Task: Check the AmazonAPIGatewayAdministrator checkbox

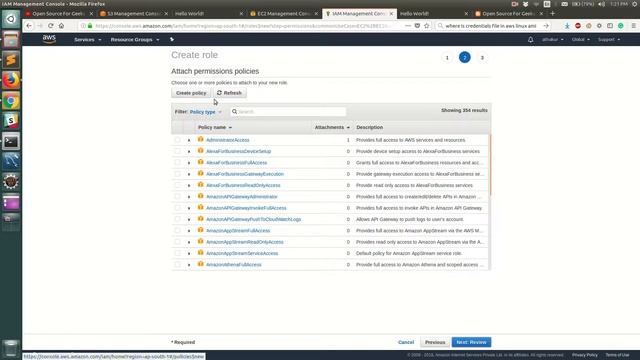Action: pyautogui.click(x=178, y=196)
